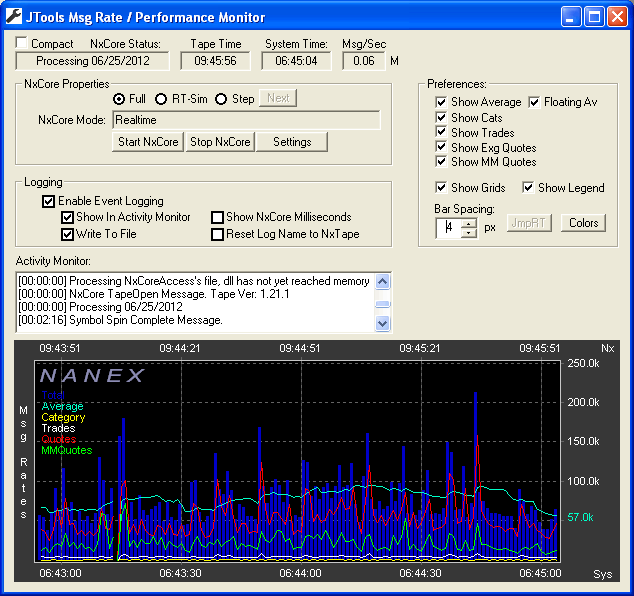Viewport: 634px width, 596px height.
Task: Click the Quotes legend entry in chart
Action: coord(59,439)
